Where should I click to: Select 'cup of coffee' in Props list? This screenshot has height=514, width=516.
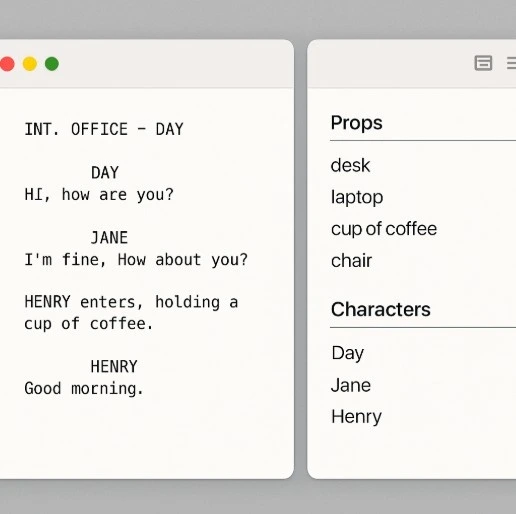[384, 229]
